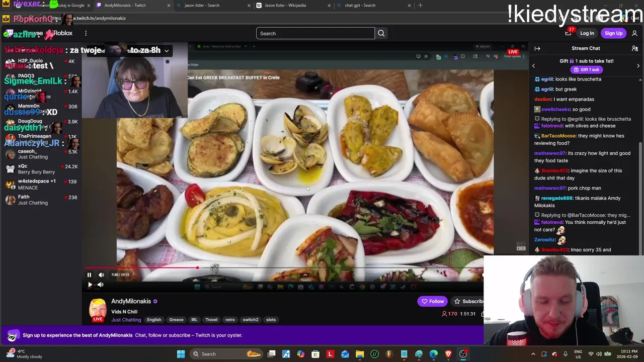The height and width of the screenshot is (362, 644).
Task: Follow AndyMilonakis with the heart button
Action: coord(433,301)
